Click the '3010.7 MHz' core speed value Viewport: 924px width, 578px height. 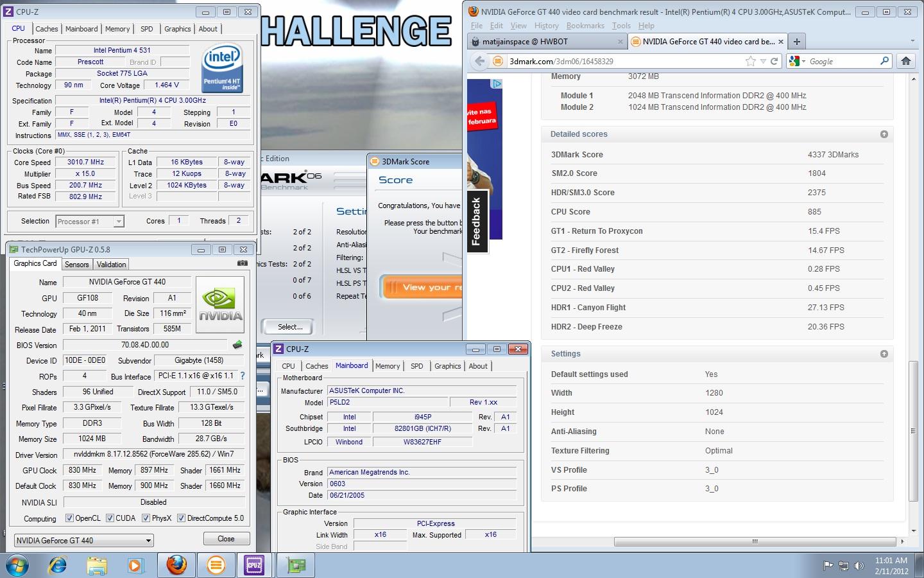coord(85,162)
